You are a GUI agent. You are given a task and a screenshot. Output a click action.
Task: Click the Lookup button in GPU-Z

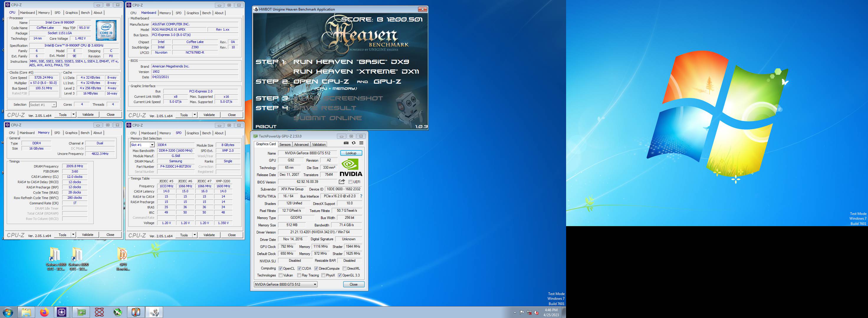click(351, 153)
